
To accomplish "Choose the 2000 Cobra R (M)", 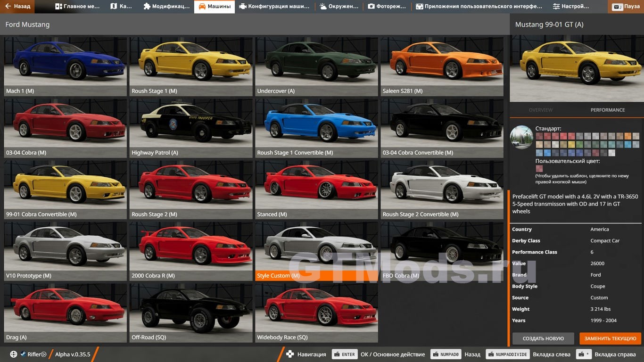I will pyautogui.click(x=191, y=251).
